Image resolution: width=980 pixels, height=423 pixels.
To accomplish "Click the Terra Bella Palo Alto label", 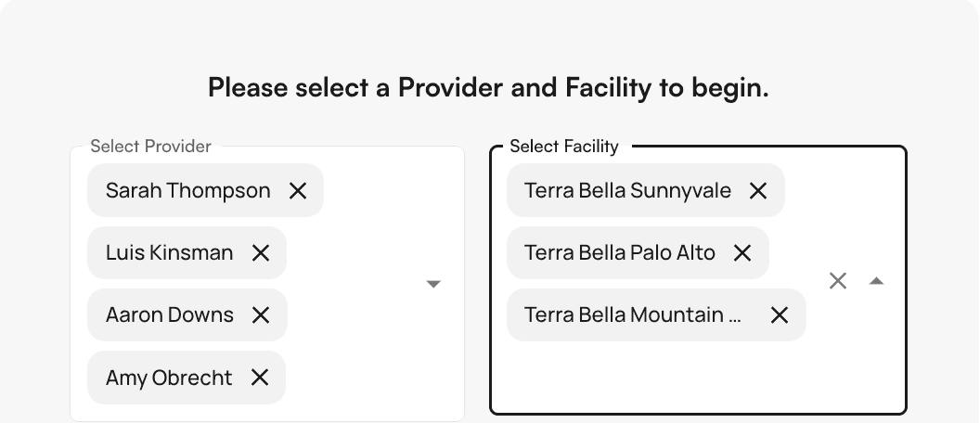I will coord(620,253).
